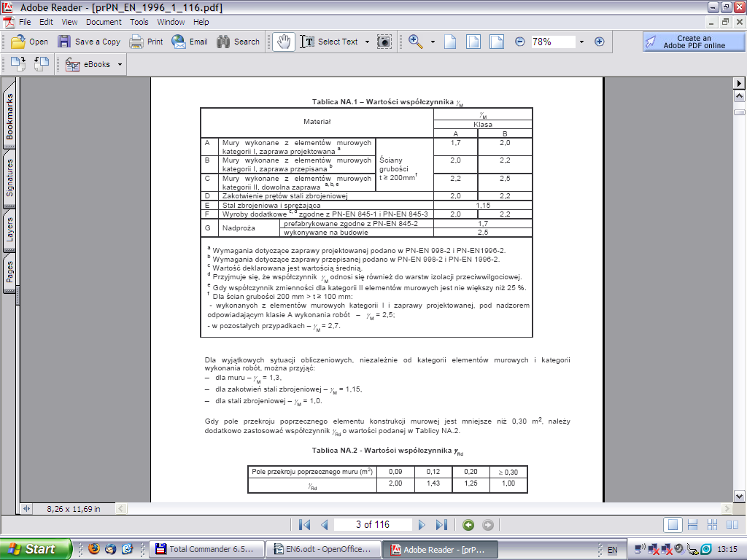
Task: Click the Email toolbar button
Action: pyautogui.click(x=190, y=42)
